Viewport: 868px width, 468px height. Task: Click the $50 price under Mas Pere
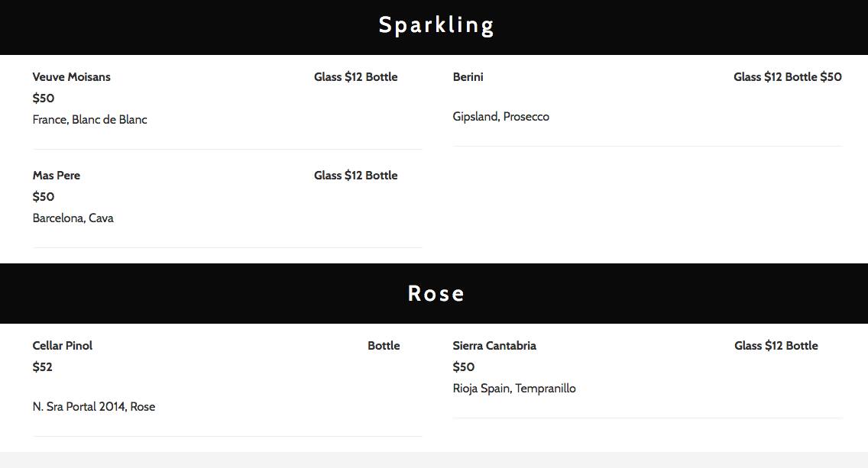44,196
